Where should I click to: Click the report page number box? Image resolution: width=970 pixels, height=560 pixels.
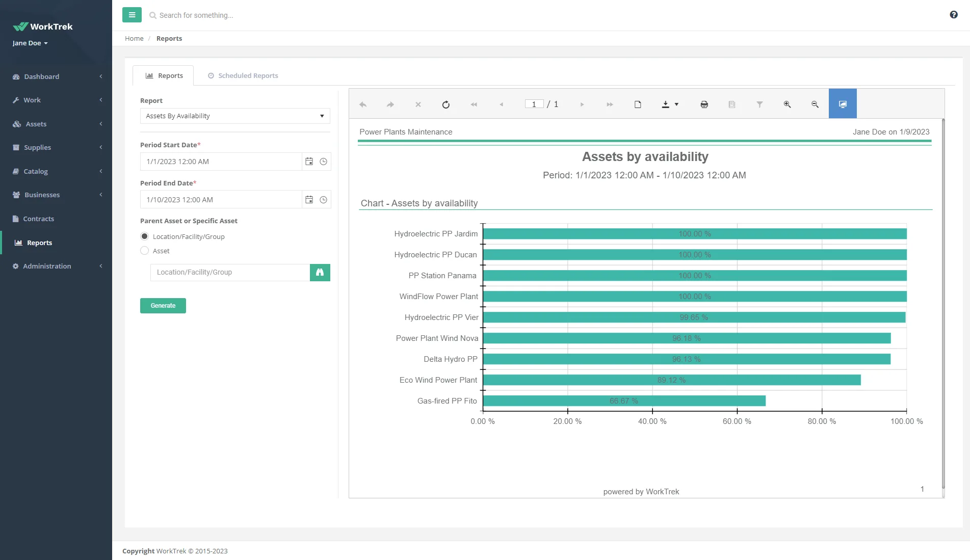tap(534, 104)
